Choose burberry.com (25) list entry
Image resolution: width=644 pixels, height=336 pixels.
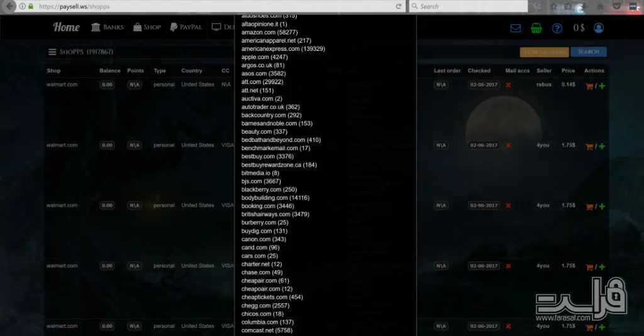click(x=265, y=222)
